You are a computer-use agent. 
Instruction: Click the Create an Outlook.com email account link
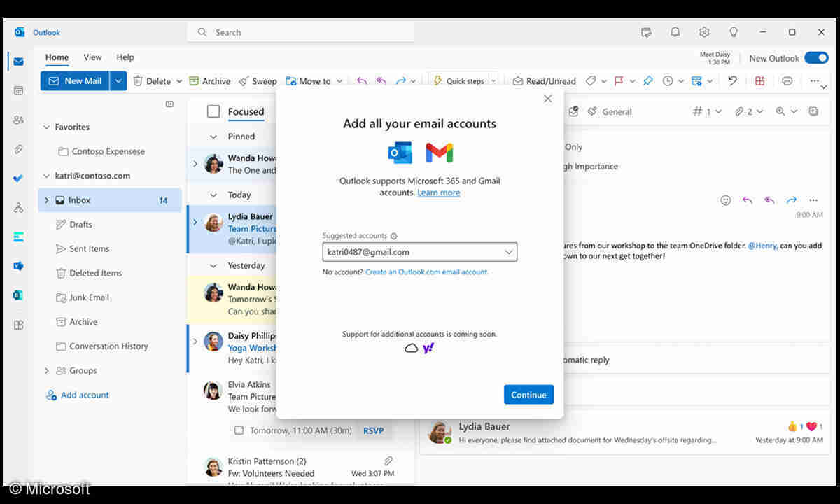[427, 272]
